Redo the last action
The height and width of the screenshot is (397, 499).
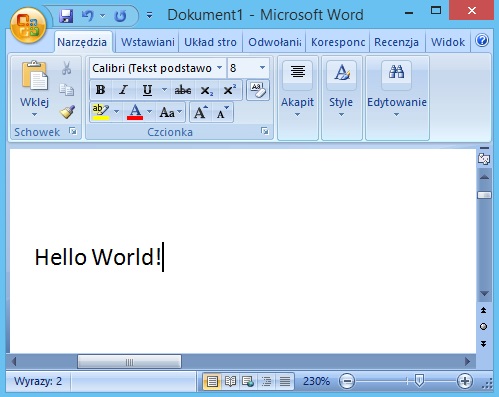(120, 16)
